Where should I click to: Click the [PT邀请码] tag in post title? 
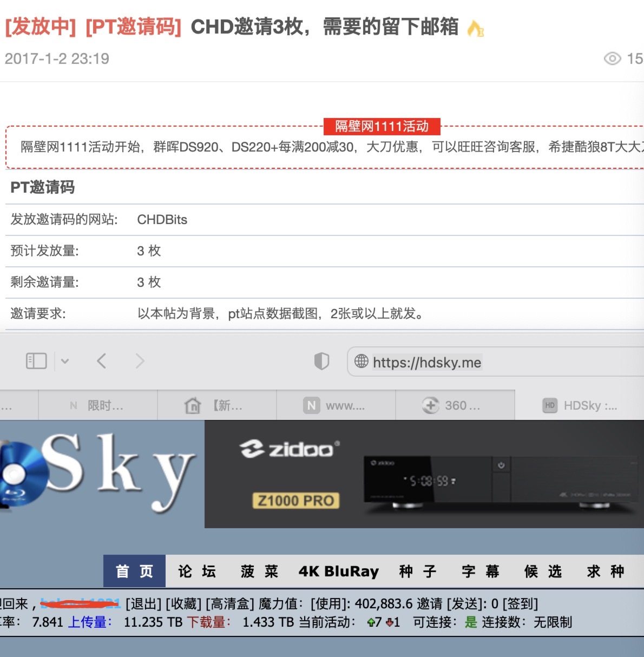[133, 27]
